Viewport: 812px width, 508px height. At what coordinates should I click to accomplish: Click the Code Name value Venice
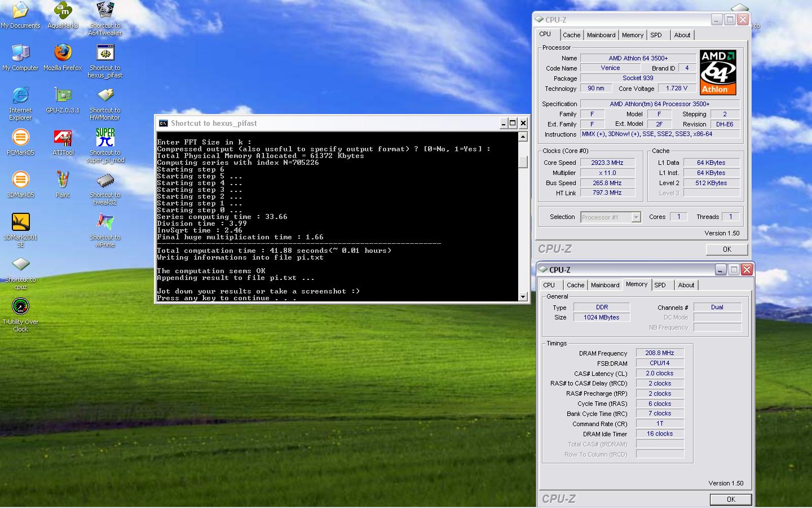coord(610,68)
